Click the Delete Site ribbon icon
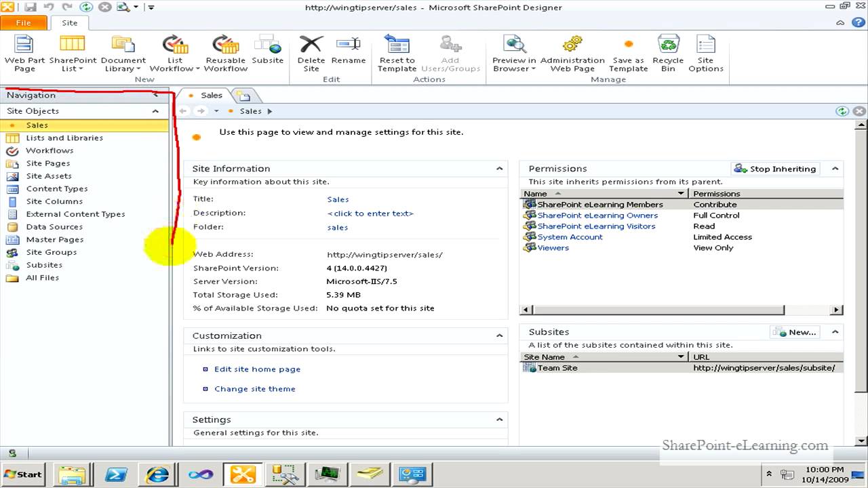Viewport: 868px width, 488px height. 311,53
